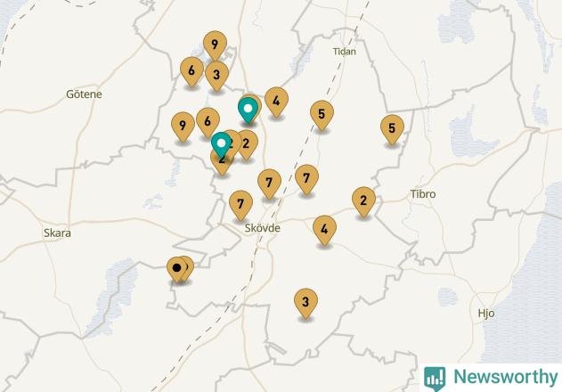Screen dimensions: 562x392
Task: Click marker 5 nearest to Tidan
Action: tap(322, 114)
